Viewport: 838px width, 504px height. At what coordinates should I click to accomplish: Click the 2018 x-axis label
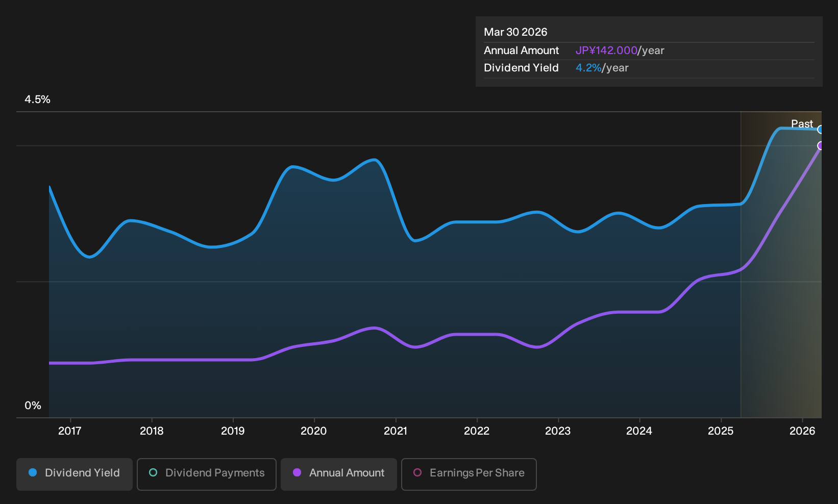[x=152, y=431]
